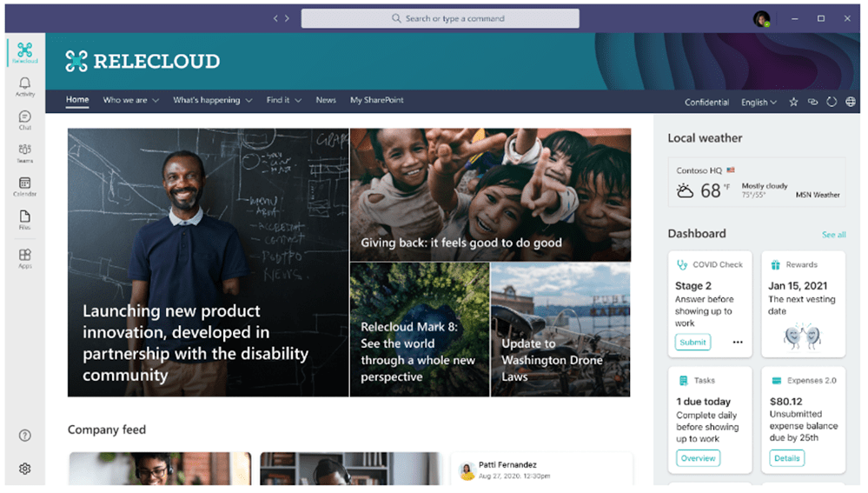Toggle the favorite star for this site

[x=793, y=102]
